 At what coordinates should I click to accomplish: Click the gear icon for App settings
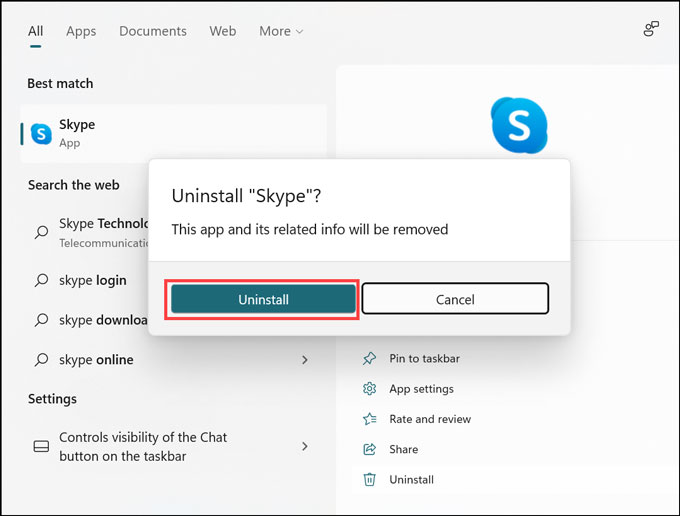point(369,389)
